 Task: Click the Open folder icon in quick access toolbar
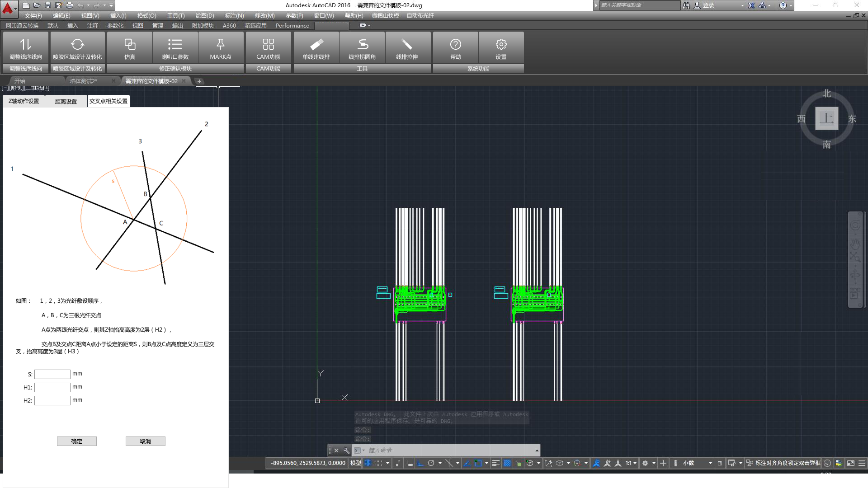(37, 5)
